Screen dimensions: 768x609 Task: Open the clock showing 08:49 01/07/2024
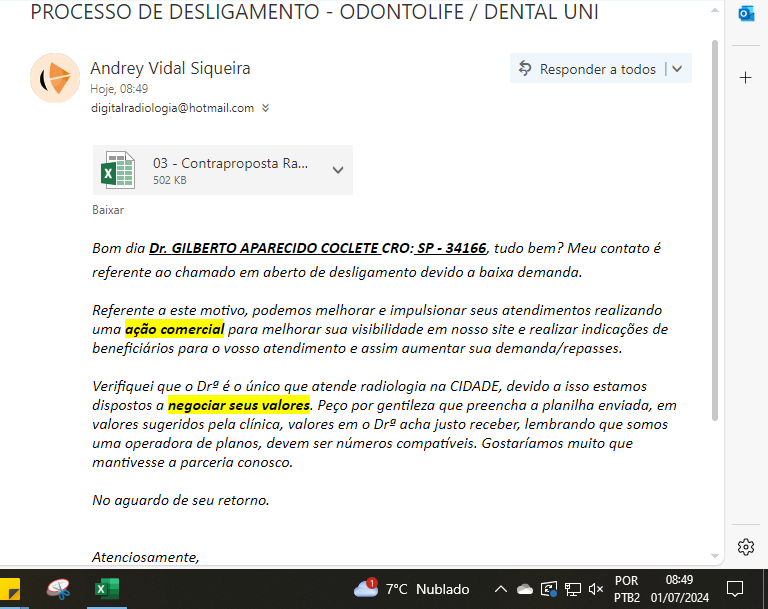pyautogui.click(x=679, y=589)
